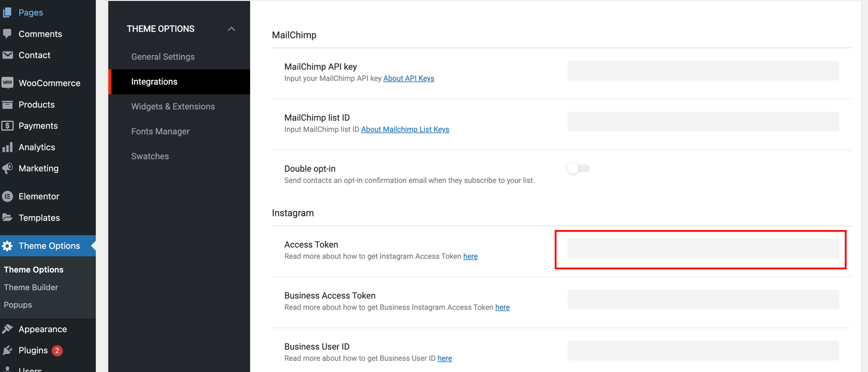Click the Payments dollar icon
Screen dimensions: 868x372
click(8, 126)
